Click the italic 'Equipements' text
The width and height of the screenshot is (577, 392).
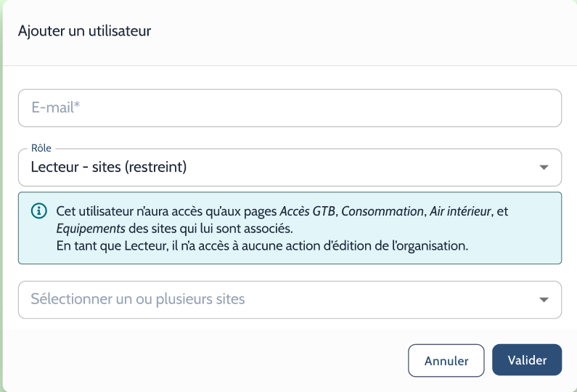91,229
